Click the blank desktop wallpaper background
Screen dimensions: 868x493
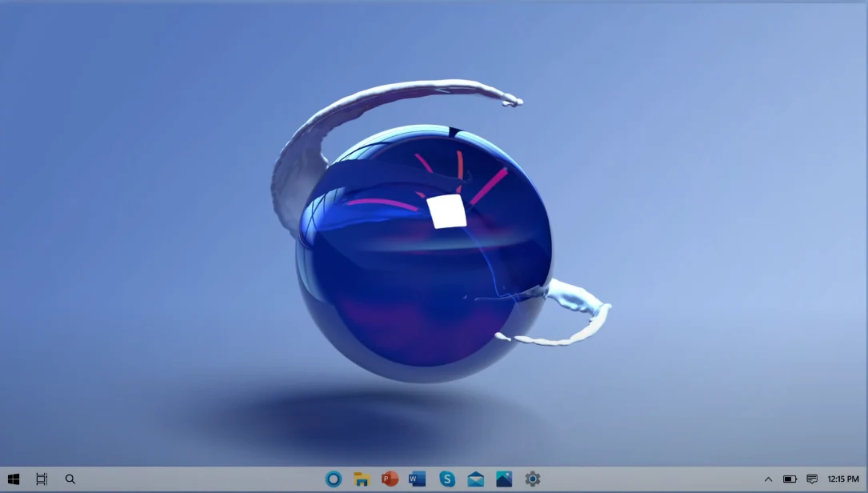point(120,200)
